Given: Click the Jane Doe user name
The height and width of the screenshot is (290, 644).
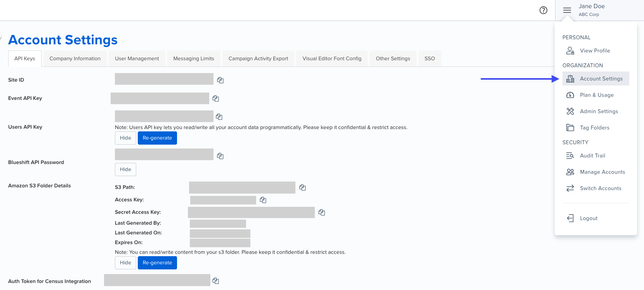Looking at the screenshot, I should click(592, 6).
